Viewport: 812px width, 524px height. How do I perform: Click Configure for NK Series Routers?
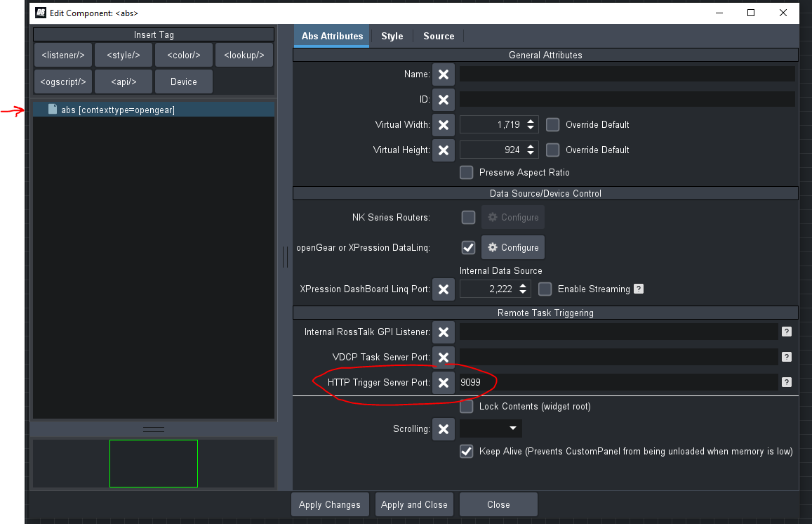tap(513, 217)
